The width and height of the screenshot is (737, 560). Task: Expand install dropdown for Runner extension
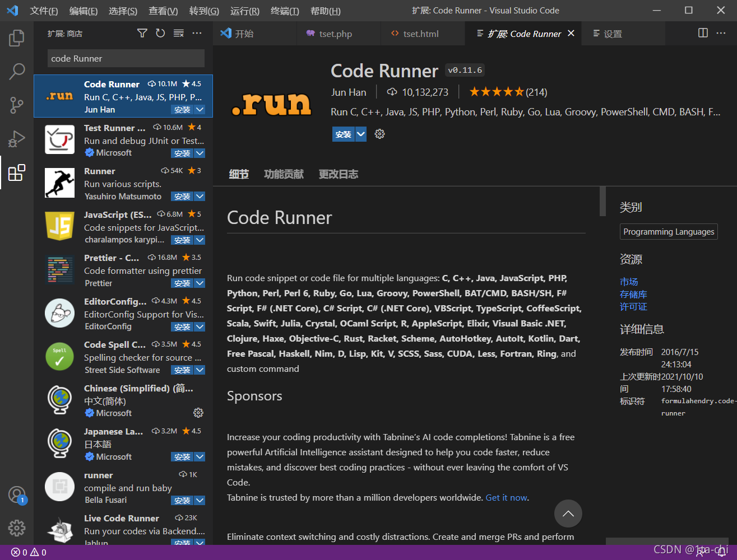pyautogui.click(x=200, y=197)
